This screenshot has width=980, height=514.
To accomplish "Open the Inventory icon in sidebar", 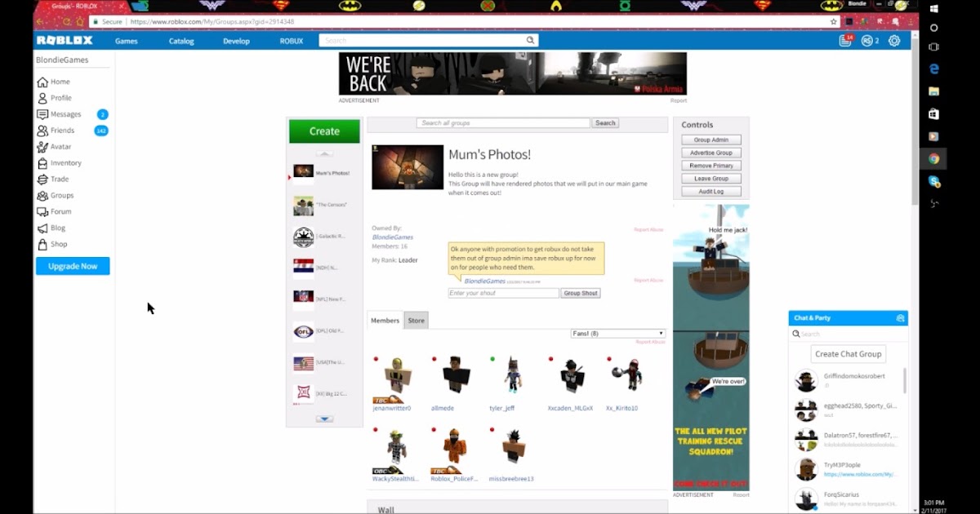I will 42,163.
